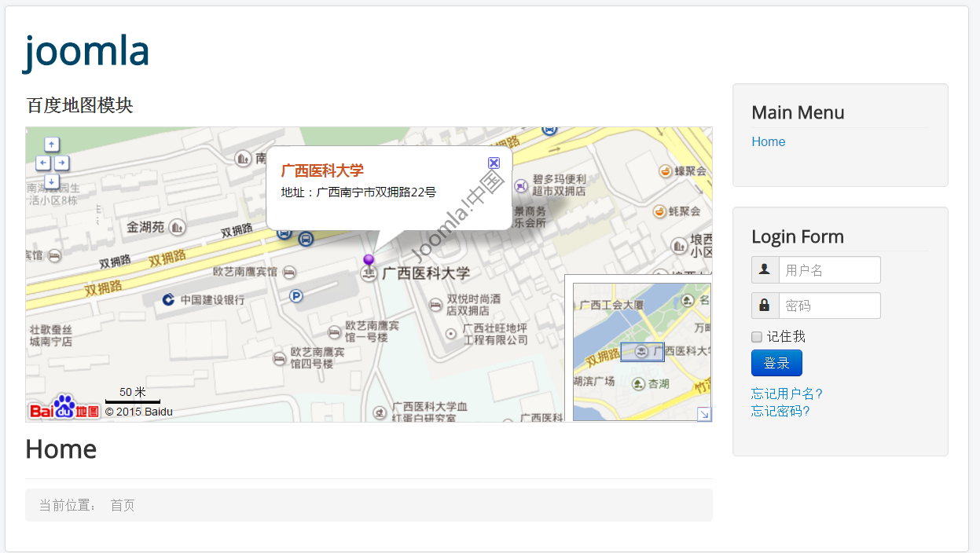
Task: Click the parking icon near 中国建设银行
Action: click(296, 296)
